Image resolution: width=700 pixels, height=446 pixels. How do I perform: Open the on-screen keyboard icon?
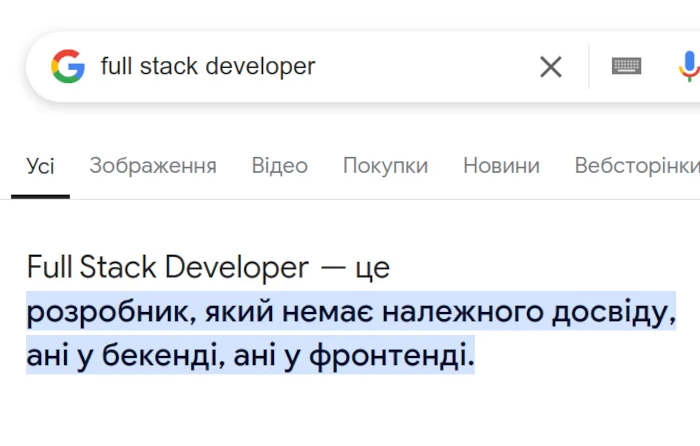coord(626,66)
